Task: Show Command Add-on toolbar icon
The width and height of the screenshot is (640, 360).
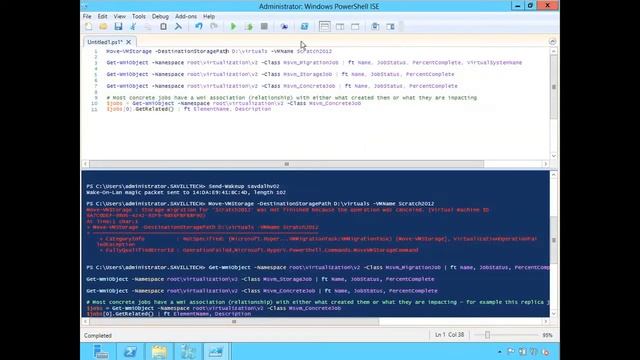Action: [x=390, y=27]
